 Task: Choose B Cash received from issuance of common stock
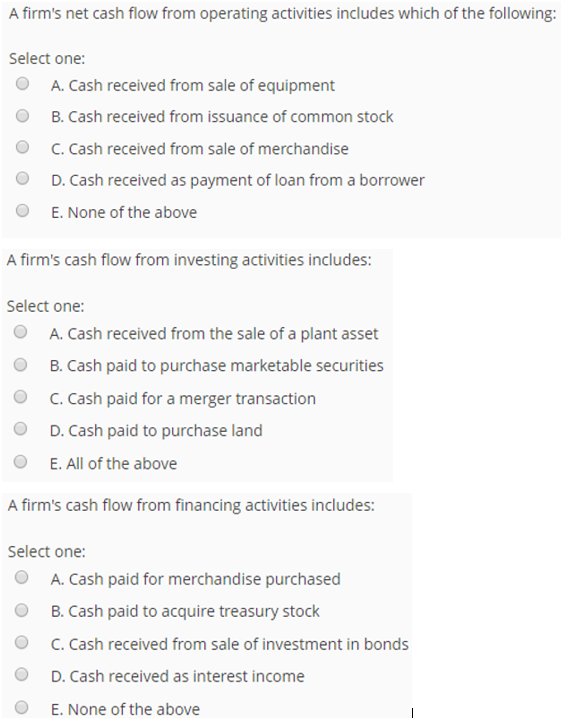pyautogui.click(x=22, y=116)
